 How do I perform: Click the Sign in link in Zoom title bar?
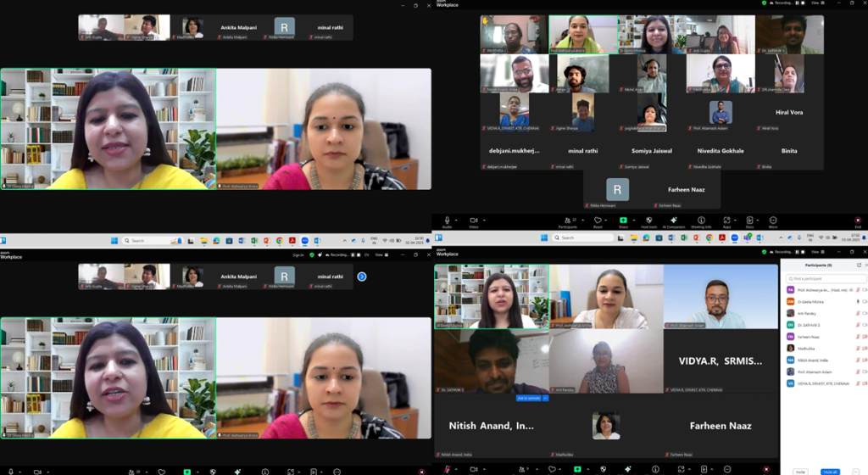point(298,254)
